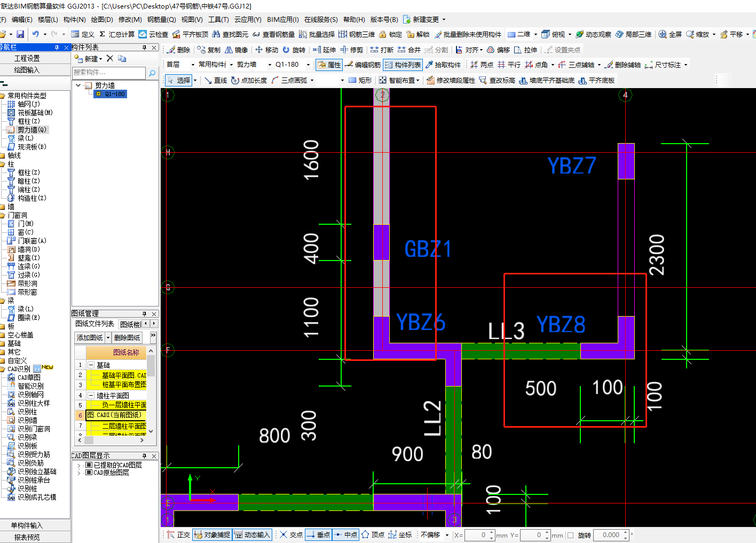756x543 pixels.
Task: Select the 合并 merge tool
Action: click(x=409, y=50)
